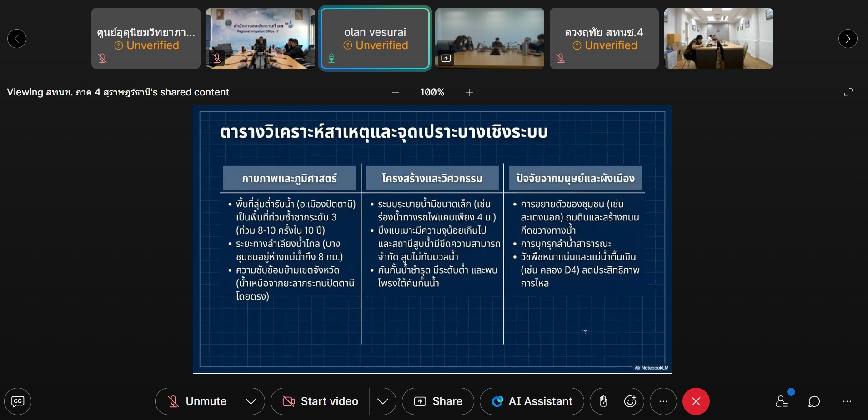The height and width of the screenshot is (420, 868).
Task: Open the far-right panel options ellipsis
Action: click(x=847, y=401)
